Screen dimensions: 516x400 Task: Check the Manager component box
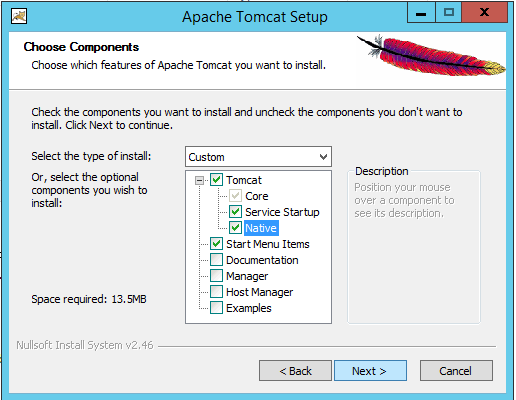click(216, 276)
